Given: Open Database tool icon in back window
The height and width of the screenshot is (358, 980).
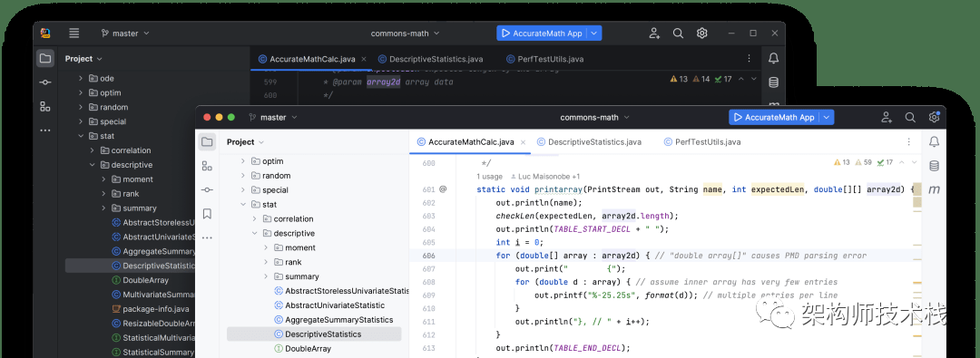Looking at the screenshot, I should 773,82.
